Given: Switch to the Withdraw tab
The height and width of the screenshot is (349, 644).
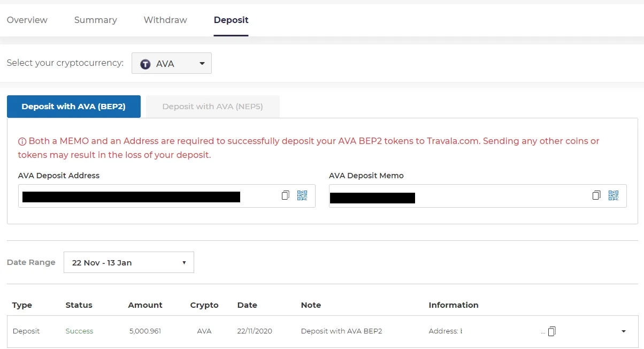Looking at the screenshot, I should tap(165, 20).
